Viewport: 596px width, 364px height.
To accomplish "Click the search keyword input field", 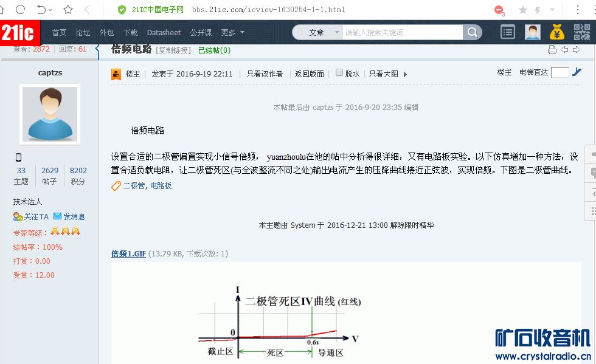I will pos(403,33).
